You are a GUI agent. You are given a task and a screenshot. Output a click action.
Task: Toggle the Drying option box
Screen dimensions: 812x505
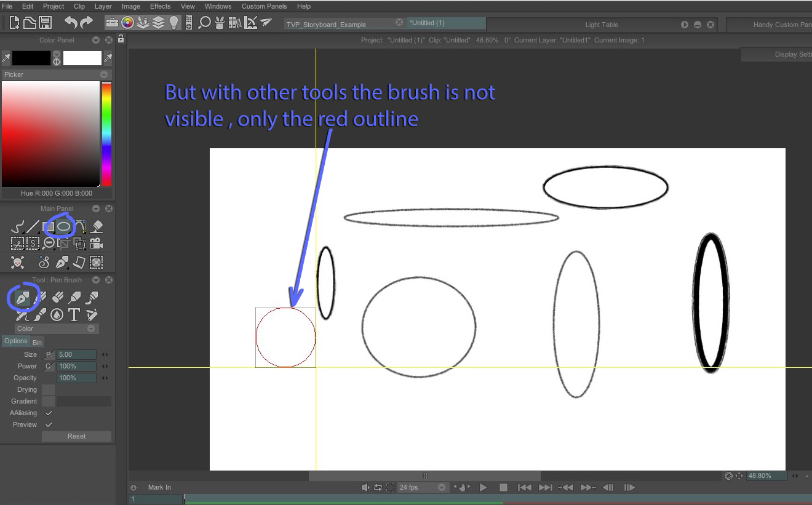(x=49, y=389)
